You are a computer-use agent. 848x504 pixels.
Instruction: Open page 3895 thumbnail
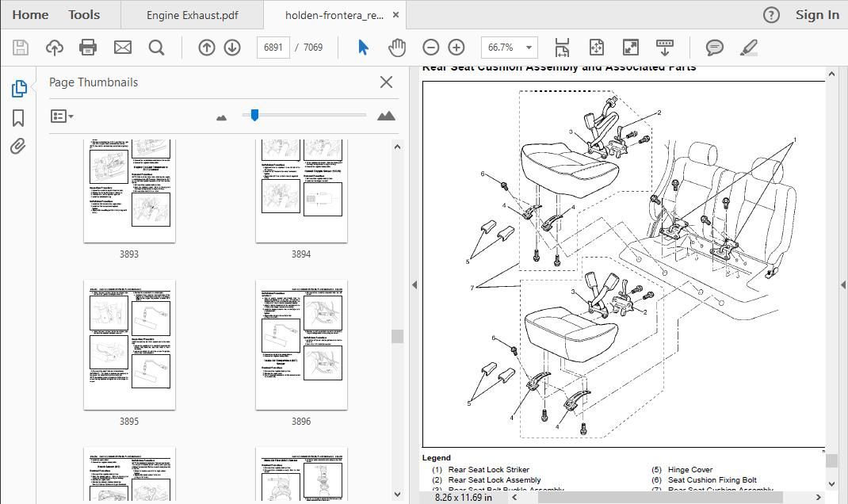point(129,345)
